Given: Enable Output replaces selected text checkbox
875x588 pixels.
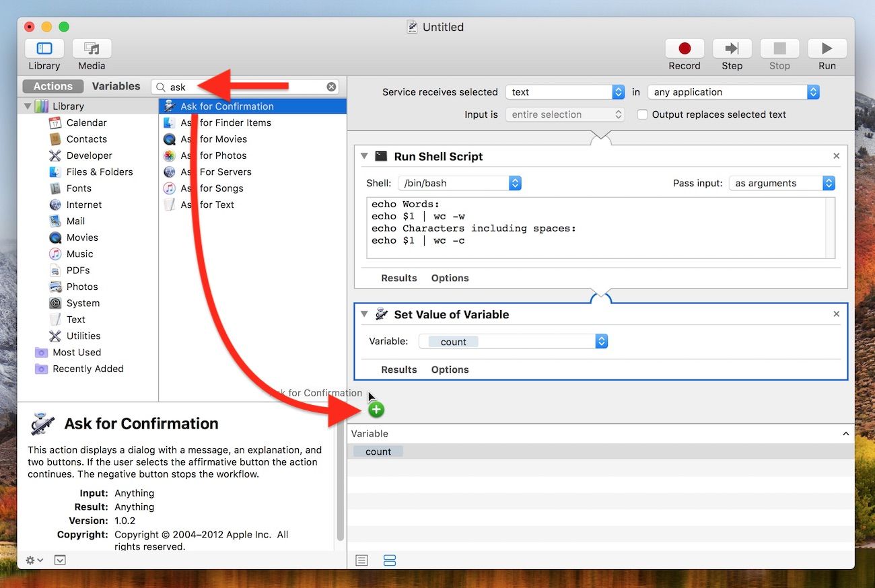Looking at the screenshot, I should click(x=643, y=114).
